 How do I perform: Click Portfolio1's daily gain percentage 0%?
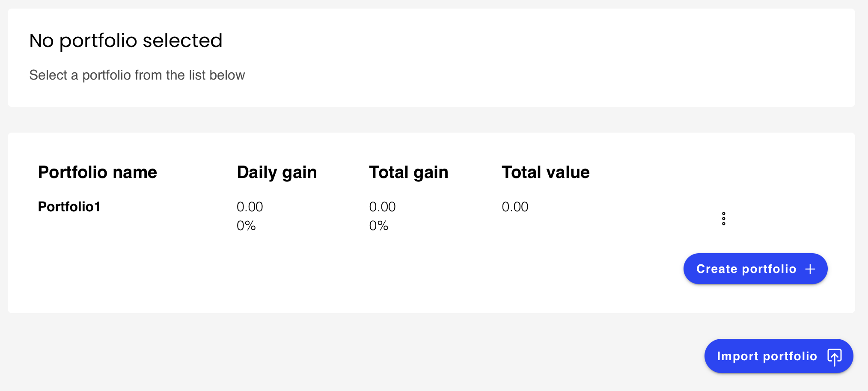tap(246, 226)
